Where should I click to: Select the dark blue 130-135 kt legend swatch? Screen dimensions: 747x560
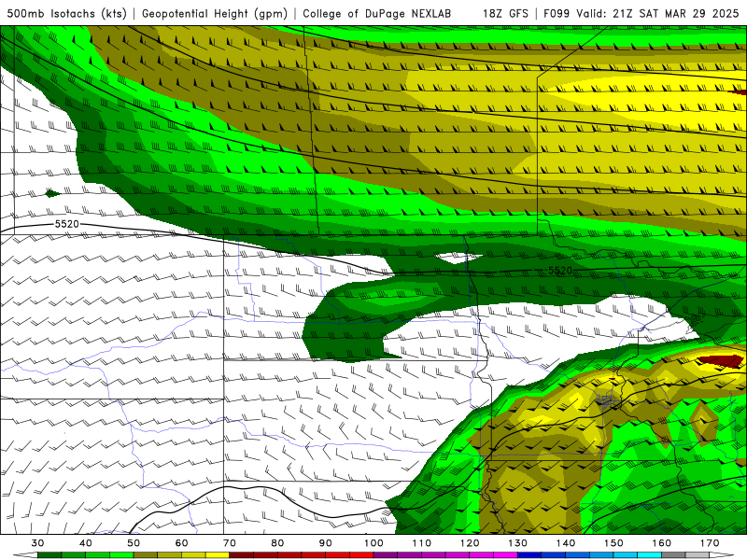click(x=529, y=555)
